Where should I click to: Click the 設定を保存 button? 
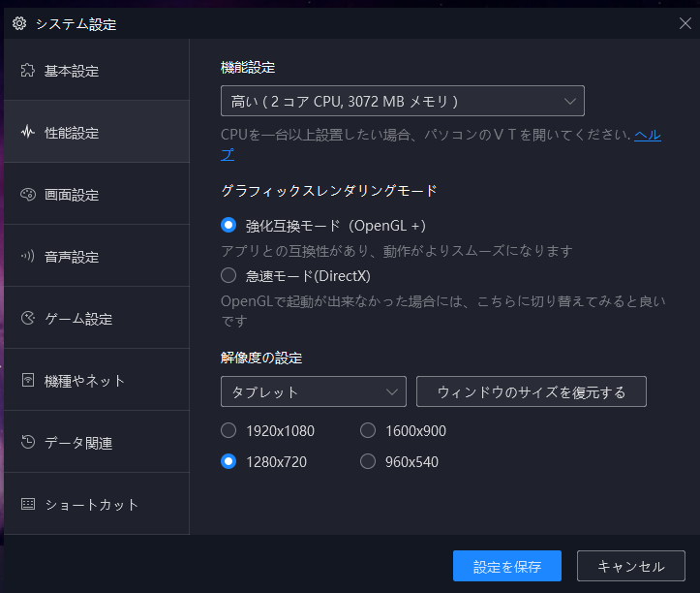(x=507, y=566)
